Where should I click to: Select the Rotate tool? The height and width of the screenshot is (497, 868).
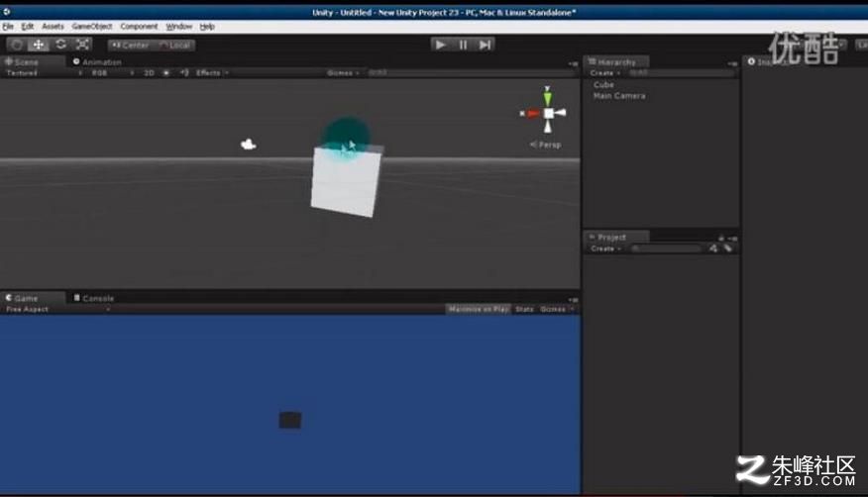pos(60,45)
